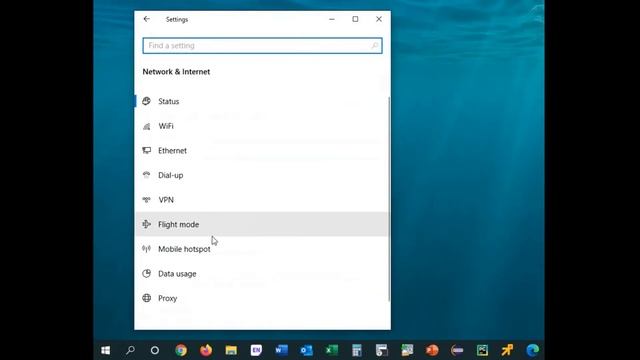Open Mobile hotspot settings

point(262,249)
